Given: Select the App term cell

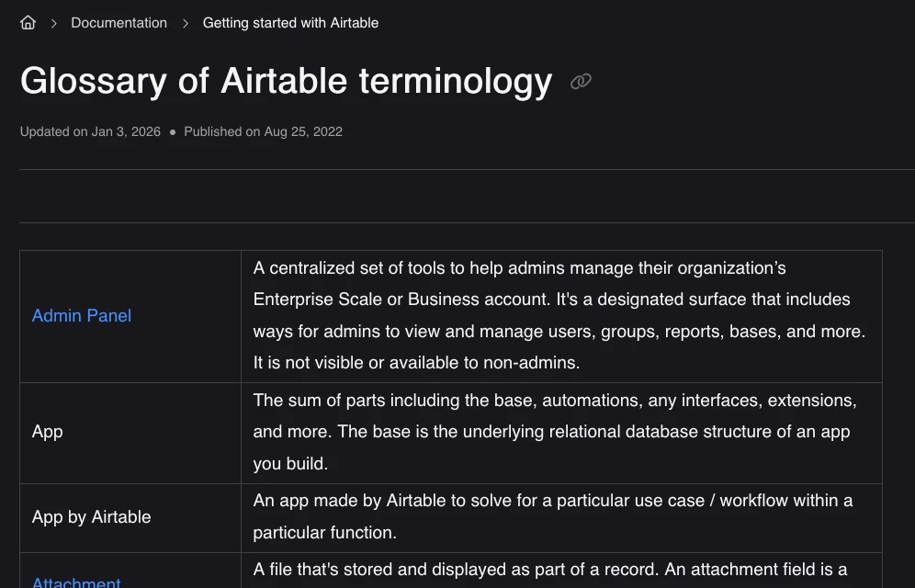Looking at the screenshot, I should (48, 432).
